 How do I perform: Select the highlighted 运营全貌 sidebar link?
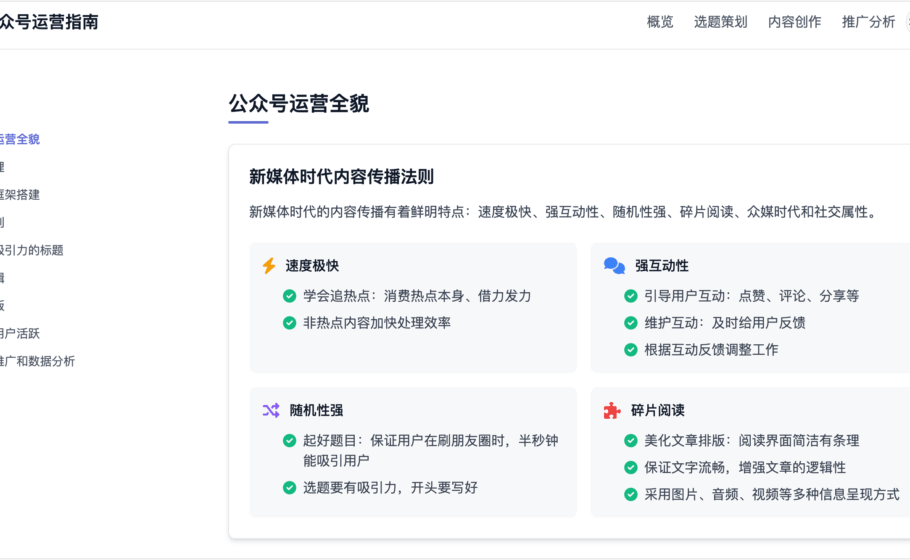20,139
